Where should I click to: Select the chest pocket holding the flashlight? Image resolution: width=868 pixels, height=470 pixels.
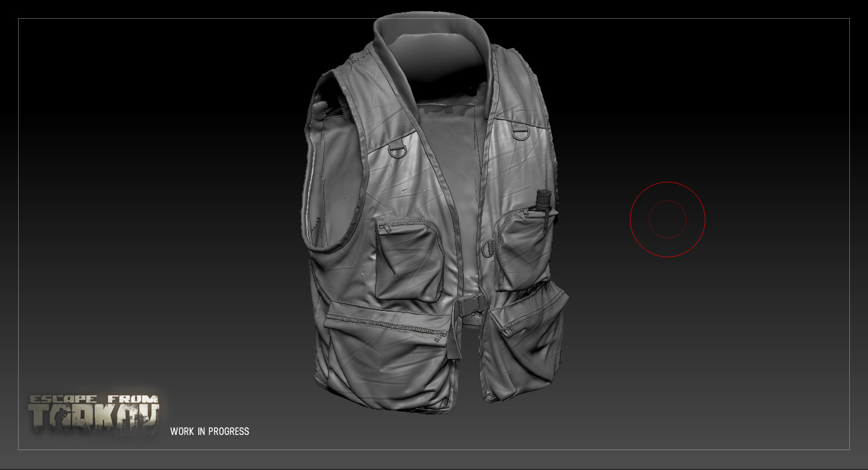[x=525, y=250]
